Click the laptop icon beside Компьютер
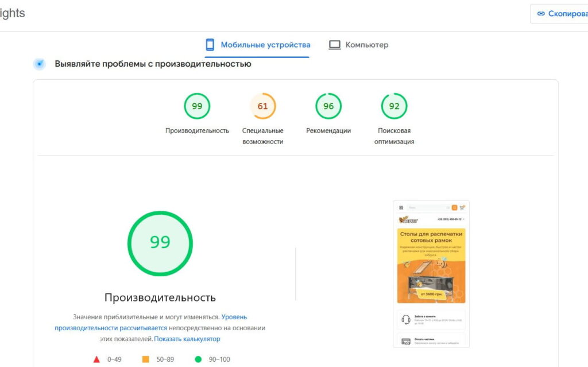Image resolution: width=588 pixels, height=367 pixels. click(x=335, y=45)
